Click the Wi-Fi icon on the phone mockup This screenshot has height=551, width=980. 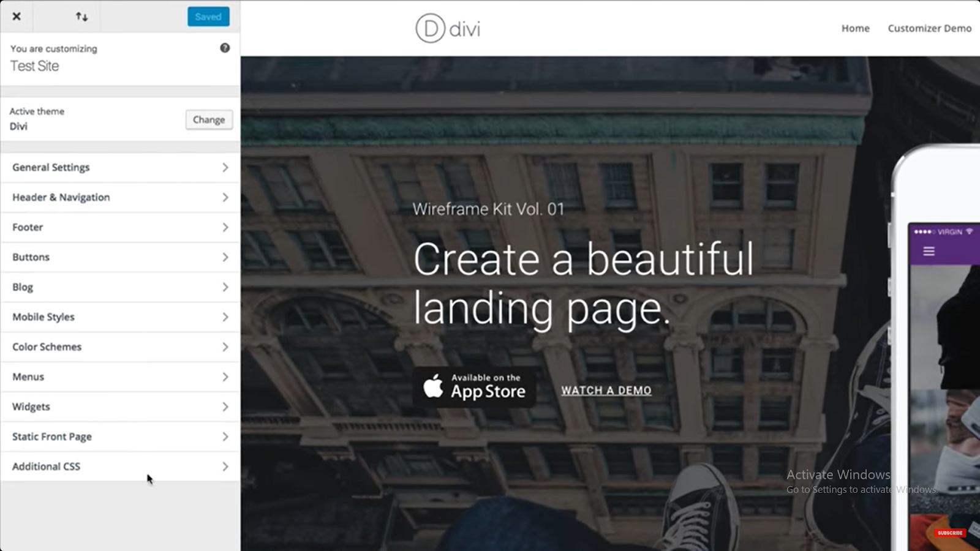970,232
